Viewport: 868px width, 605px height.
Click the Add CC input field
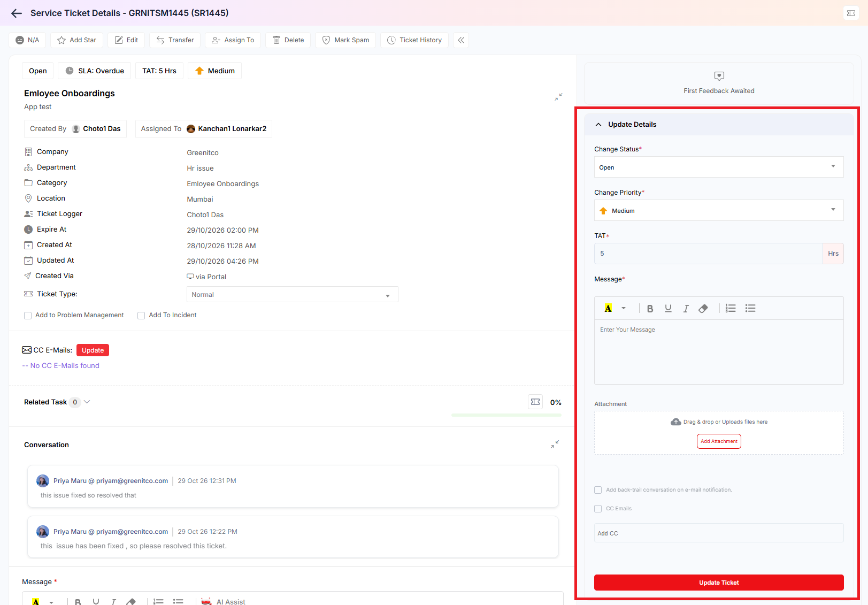pyautogui.click(x=719, y=533)
